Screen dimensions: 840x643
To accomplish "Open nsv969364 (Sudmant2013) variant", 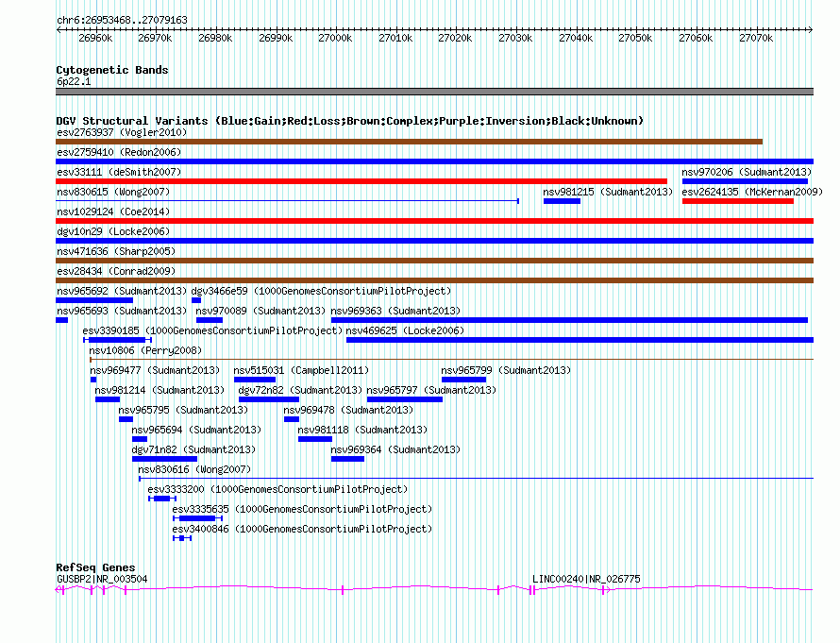I will [x=395, y=449].
